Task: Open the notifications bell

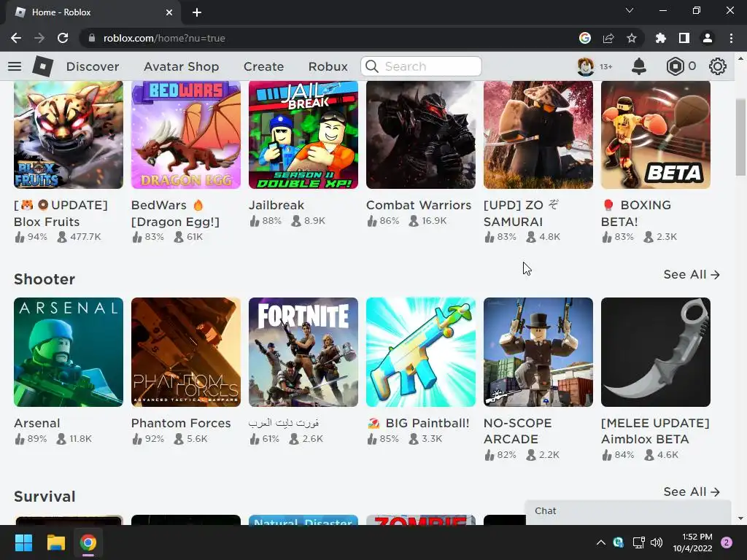Action: click(639, 66)
